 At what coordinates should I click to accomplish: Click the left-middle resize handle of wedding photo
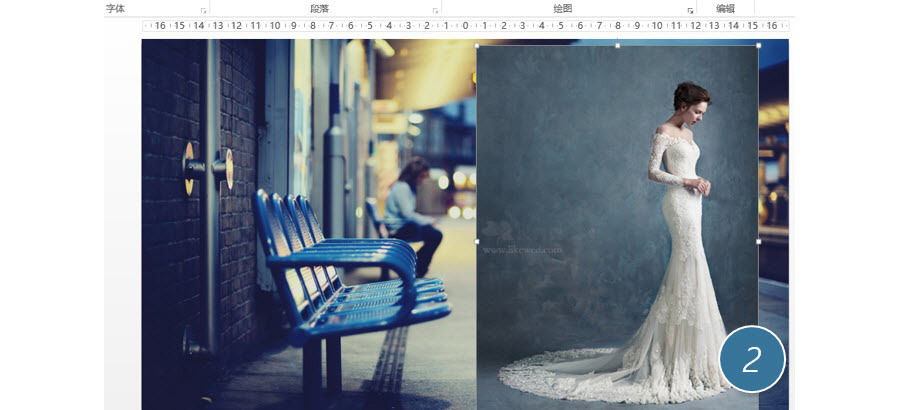tap(477, 241)
